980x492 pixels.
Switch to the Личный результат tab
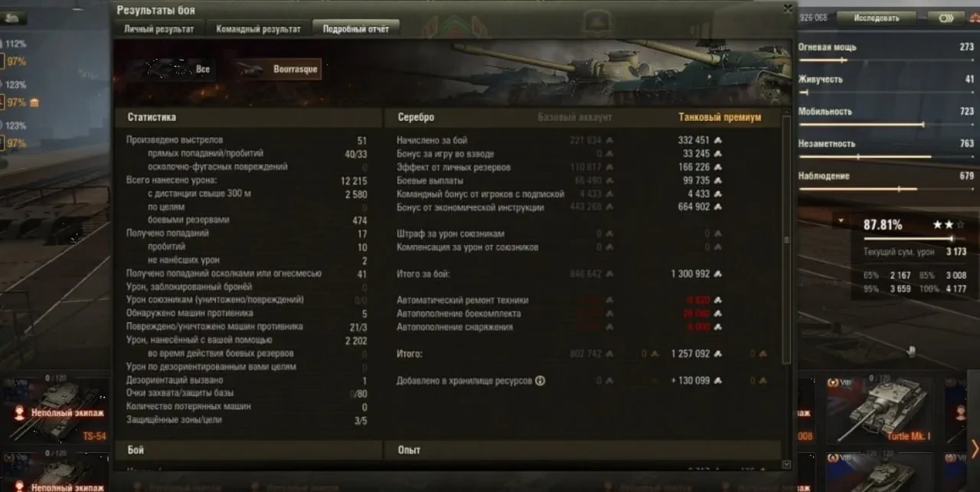[x=159, y=29]
